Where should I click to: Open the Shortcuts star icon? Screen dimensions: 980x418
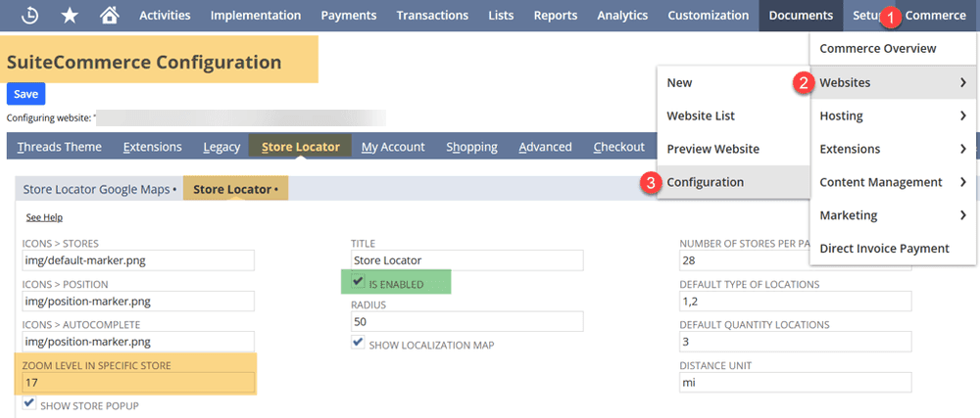pyautogui.click(x=70, y=16)
